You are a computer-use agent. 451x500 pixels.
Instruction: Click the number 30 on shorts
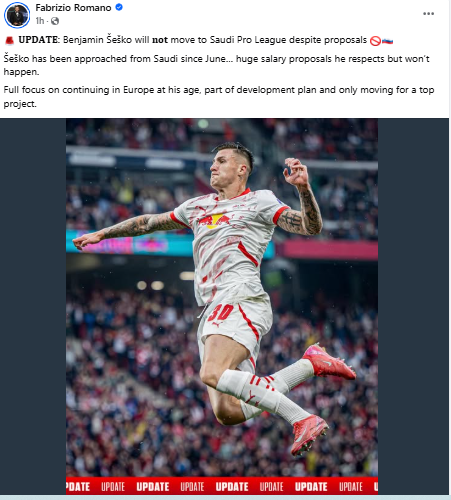(x=221, y=313)
